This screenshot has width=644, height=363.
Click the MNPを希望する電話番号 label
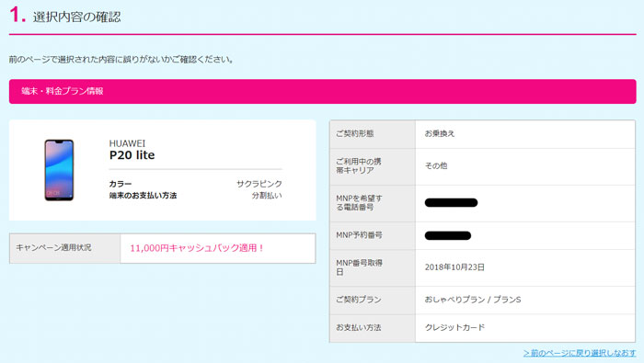pyautogui.click(x=359, y=202)
